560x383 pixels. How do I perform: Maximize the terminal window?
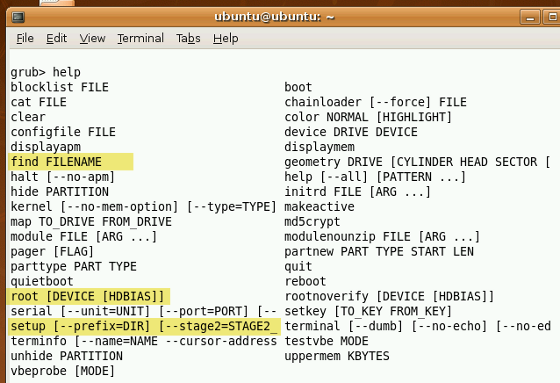click(x=551, y=17)
